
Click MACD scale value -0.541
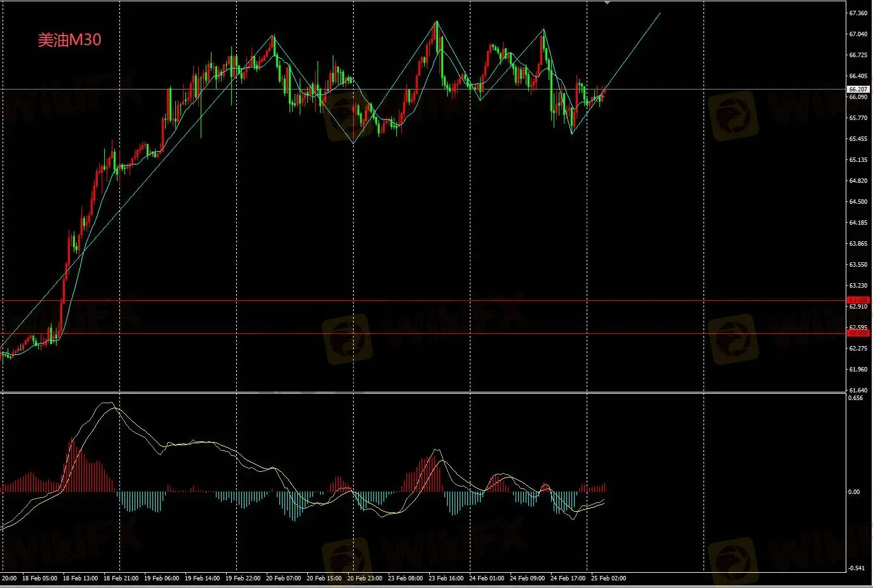pos(856,568)
